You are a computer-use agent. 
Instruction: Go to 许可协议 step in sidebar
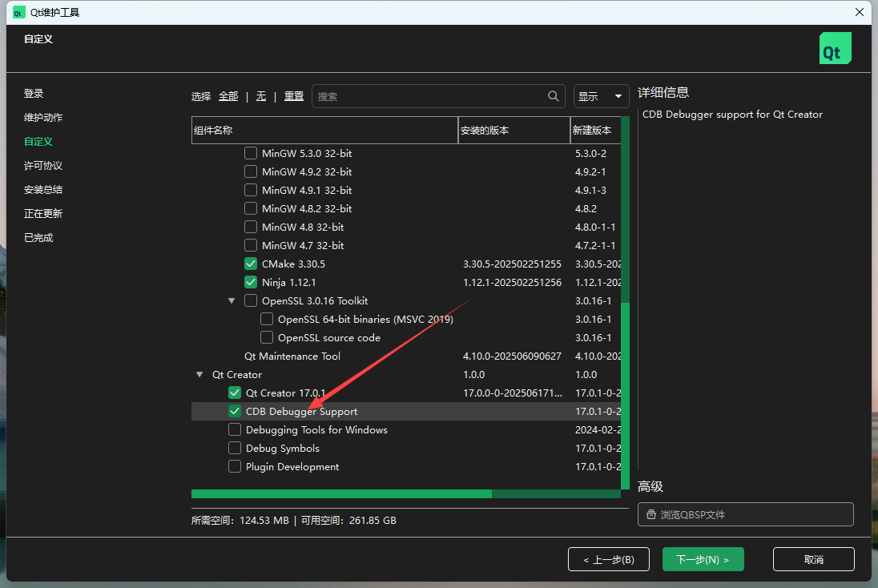[43, 166]
